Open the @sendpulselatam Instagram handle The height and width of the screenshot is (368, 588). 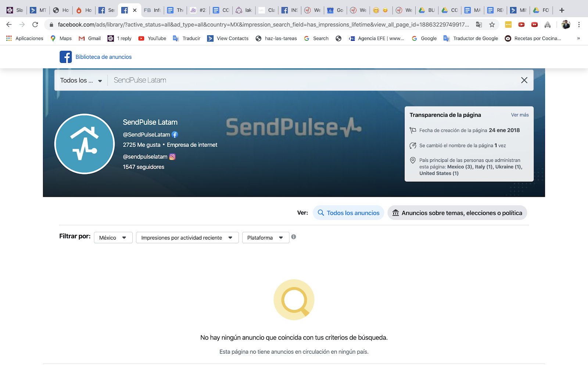(x=145, y=157)
